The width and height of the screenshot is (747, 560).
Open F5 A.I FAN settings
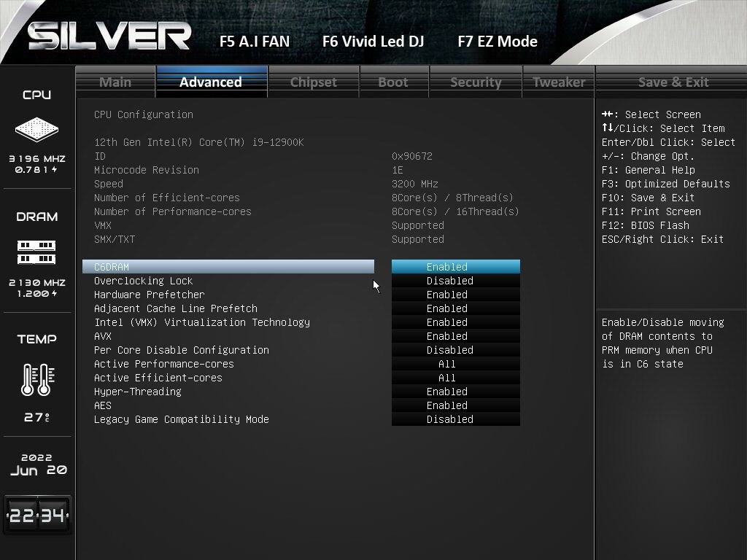pyautogui.click(x=255, y=42)
